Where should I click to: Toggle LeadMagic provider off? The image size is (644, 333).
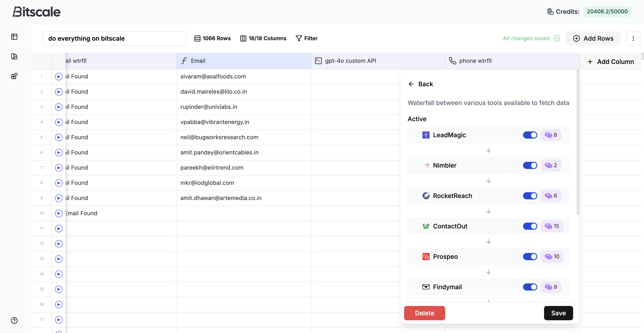(x=530, y=135)
